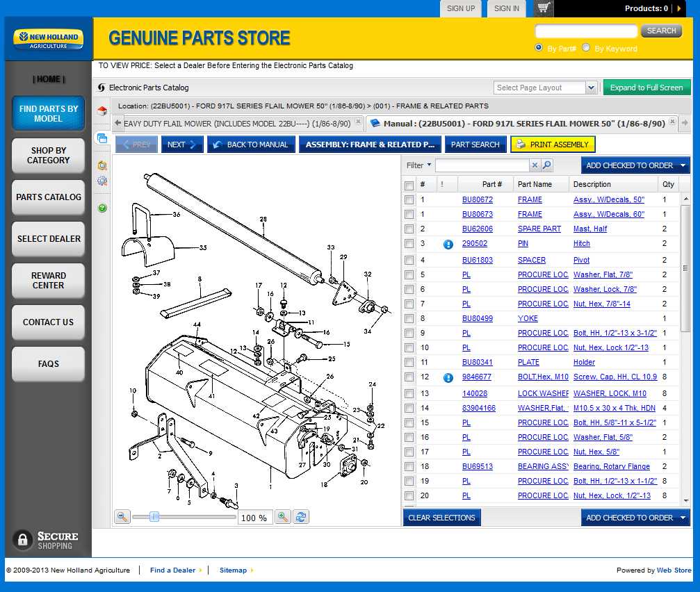Open the shopping cart icon
The width and height of the screenshot is (700, 592).
tap(544, 8)
